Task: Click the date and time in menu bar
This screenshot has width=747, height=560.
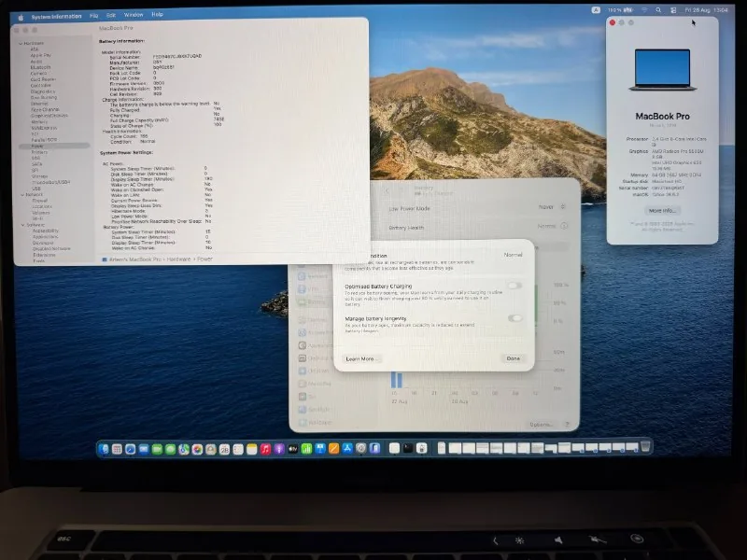Action: tap(706, 10)
